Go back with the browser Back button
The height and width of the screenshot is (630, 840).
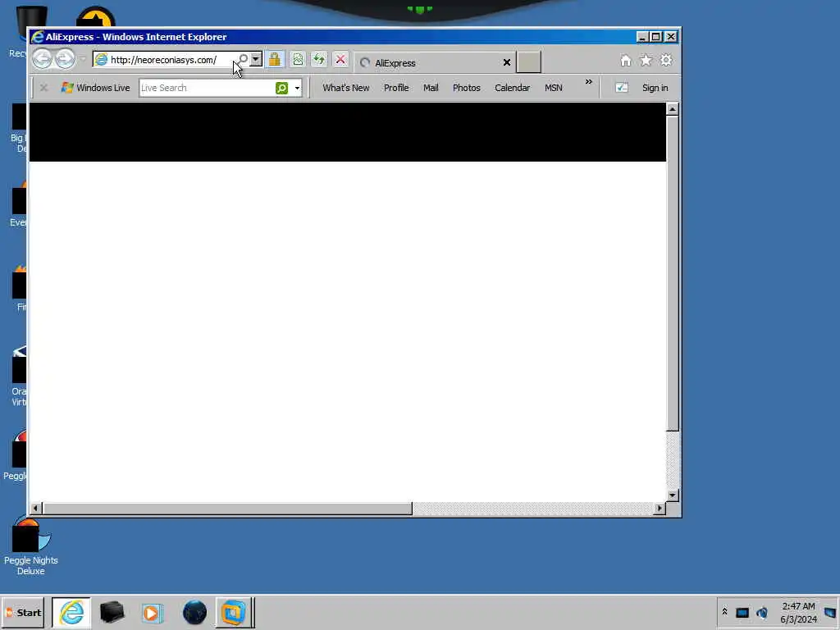tap(43, 59)
